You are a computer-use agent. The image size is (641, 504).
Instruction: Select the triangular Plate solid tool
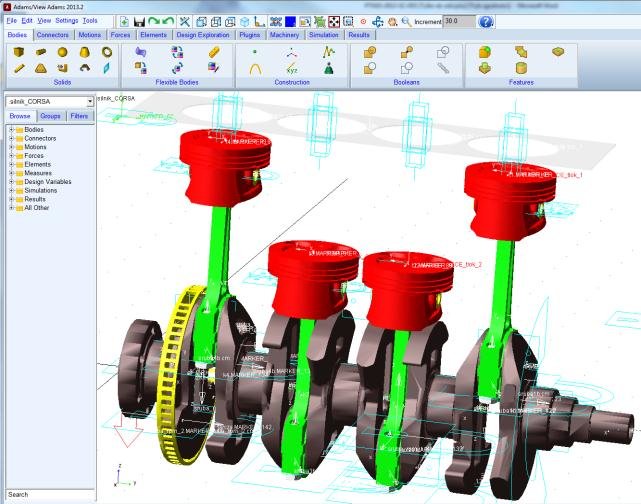point(41,68)
